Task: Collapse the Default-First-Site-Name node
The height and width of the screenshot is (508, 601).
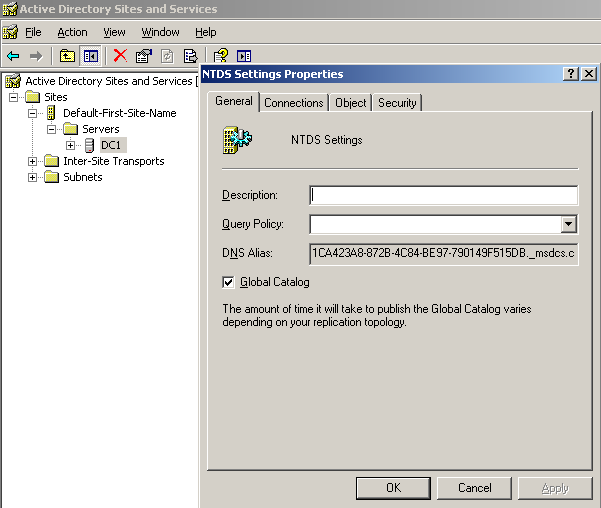Action: coord(33,113)
